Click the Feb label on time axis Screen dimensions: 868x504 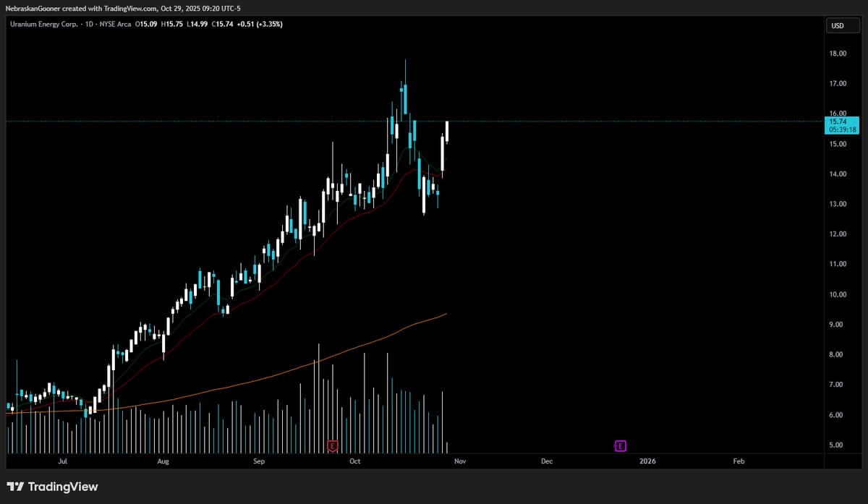739,461
